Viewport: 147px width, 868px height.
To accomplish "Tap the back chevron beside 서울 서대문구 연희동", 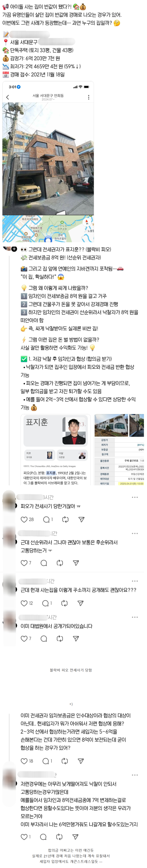I will (8, 97).
